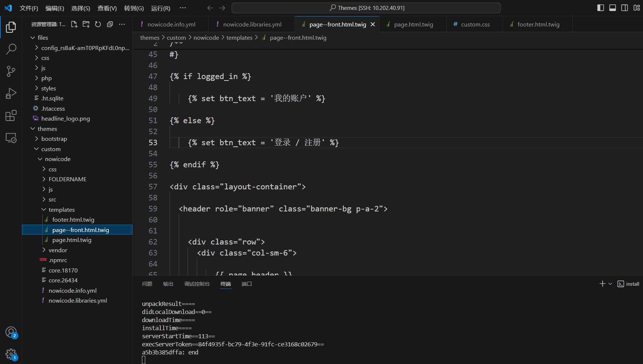Open Extensions view
This screenshot has height=364, width=643.
[11, 115]
